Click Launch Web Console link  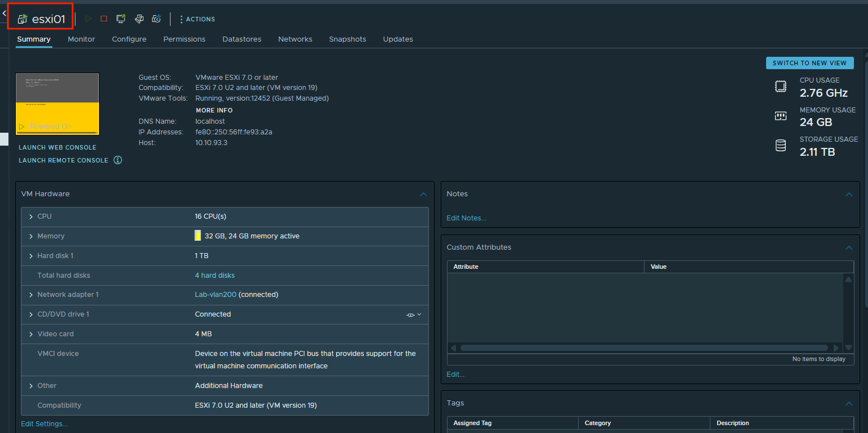[x=57, y=147]
